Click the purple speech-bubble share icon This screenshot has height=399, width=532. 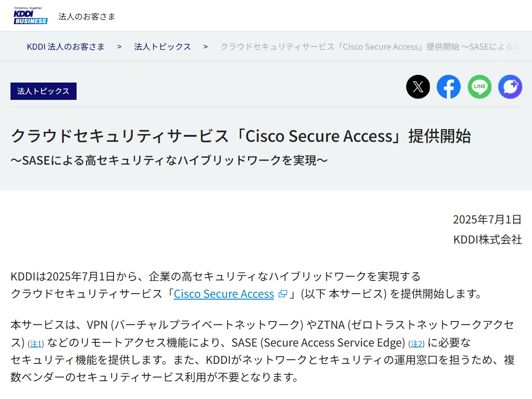click(x=510, y=87)
